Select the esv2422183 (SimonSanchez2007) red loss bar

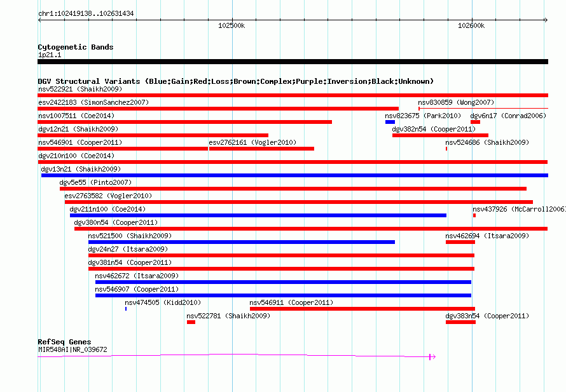point(218,109)
